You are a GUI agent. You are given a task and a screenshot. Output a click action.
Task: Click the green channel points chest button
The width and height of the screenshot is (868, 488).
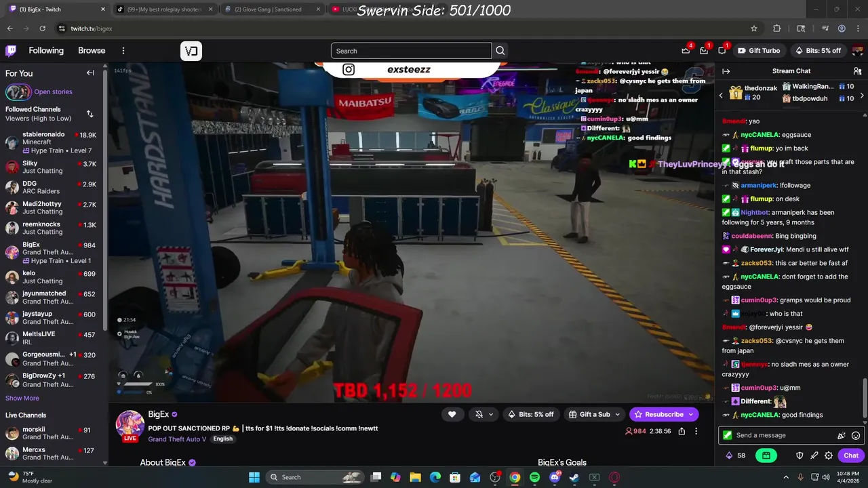[766, 455]
